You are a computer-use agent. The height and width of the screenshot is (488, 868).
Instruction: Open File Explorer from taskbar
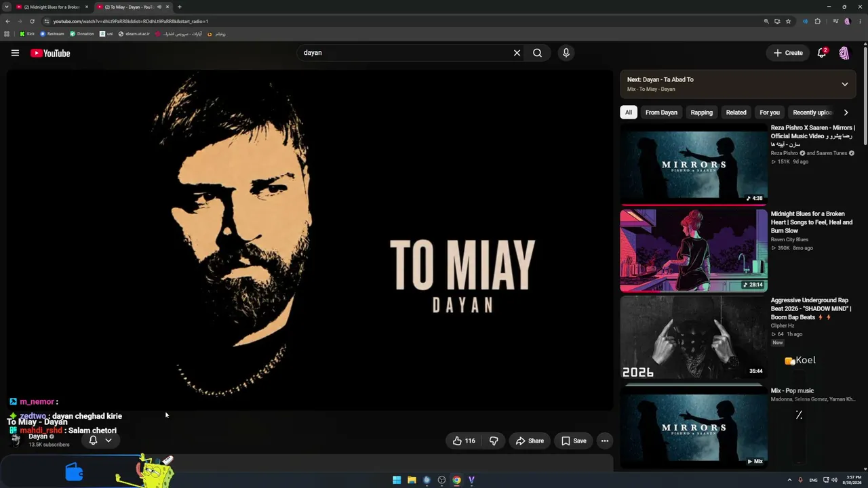point(412,480)
